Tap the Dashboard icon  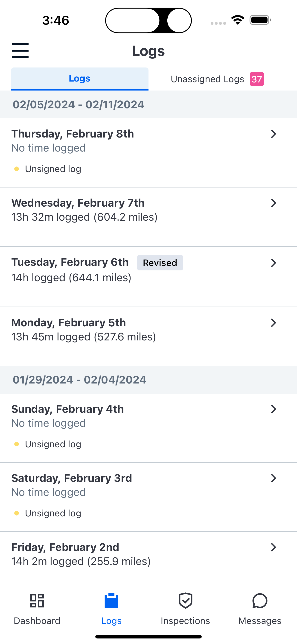pyautogui.click(x=37, y=600)
